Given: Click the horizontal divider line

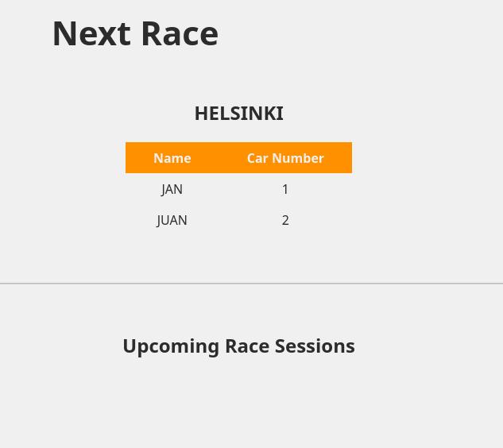Looking at the screenshot, I should coord(251,284).
